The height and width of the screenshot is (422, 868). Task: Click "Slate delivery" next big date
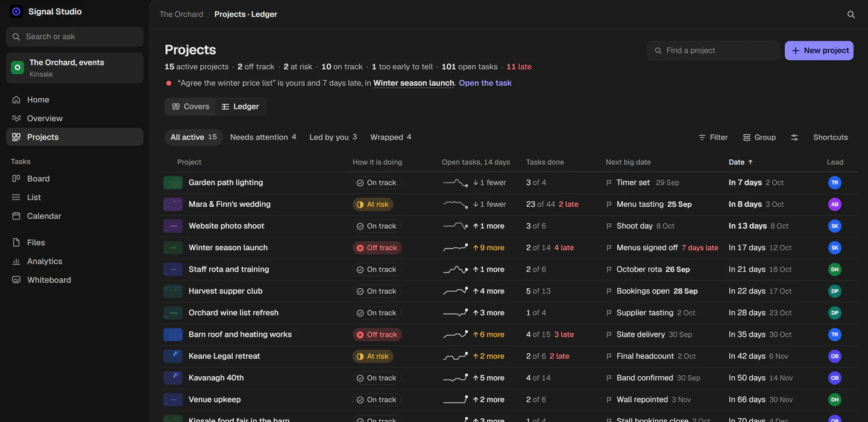click(641, 335)
